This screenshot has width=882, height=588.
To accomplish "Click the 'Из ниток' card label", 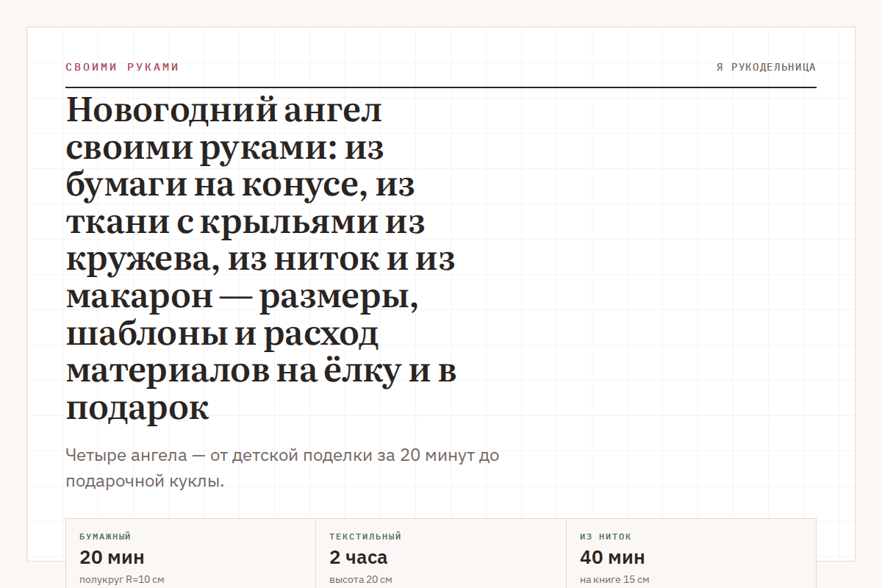I will tap(605, 537).
